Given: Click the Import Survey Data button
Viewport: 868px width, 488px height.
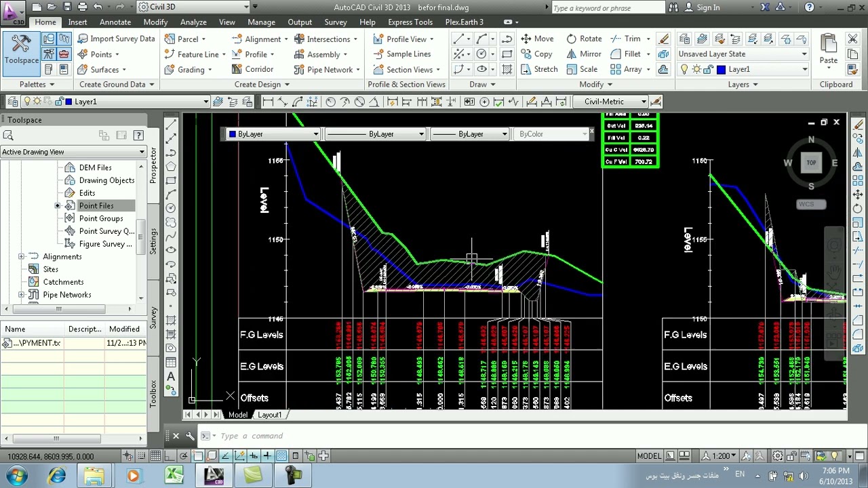Looking at the screenshot, I should tap(115, 39).
